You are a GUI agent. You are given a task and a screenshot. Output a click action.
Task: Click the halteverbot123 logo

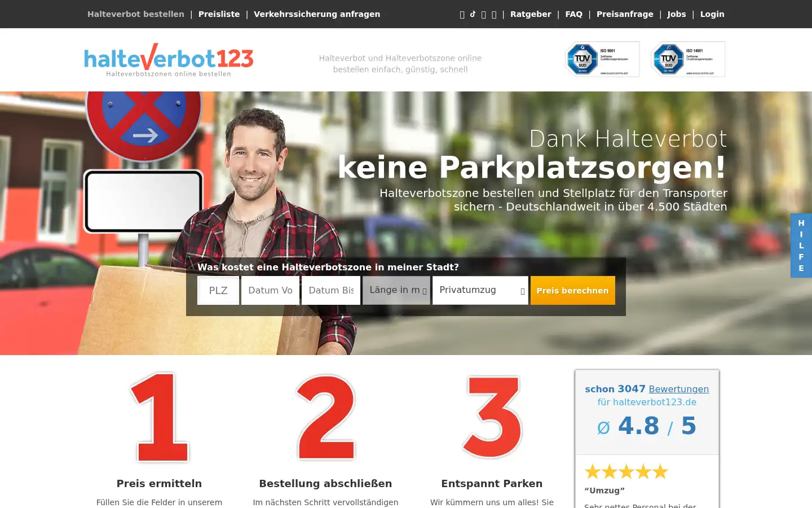pos(169,60)
